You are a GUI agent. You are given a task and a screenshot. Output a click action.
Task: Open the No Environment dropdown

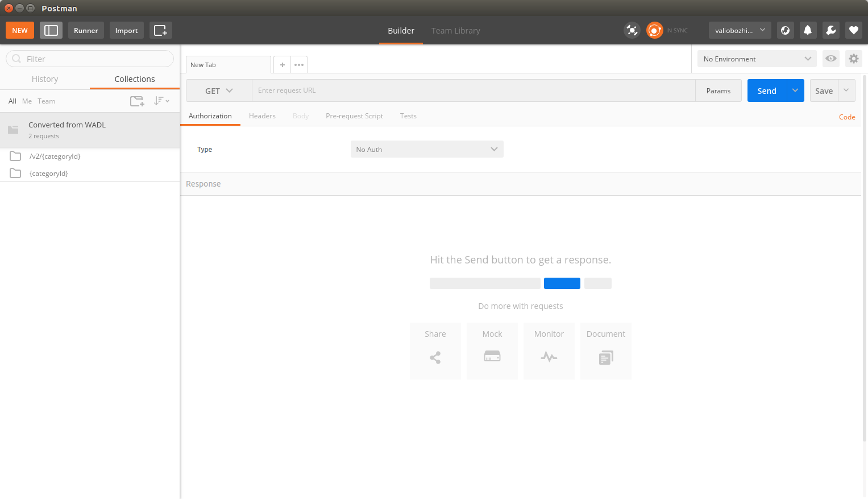coord(757,59)
